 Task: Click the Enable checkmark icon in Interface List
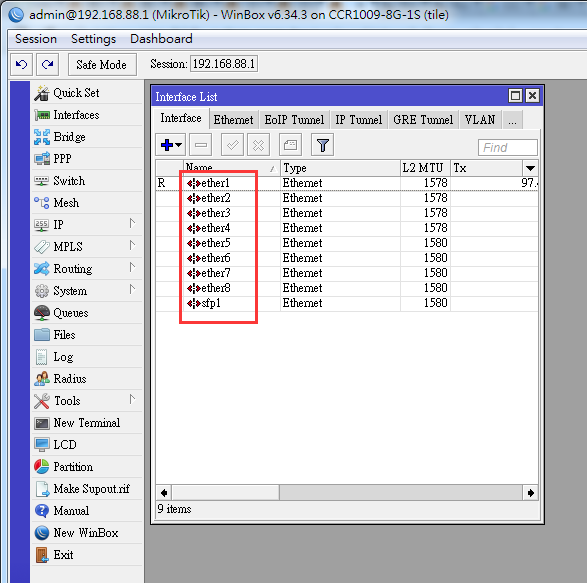232,145
